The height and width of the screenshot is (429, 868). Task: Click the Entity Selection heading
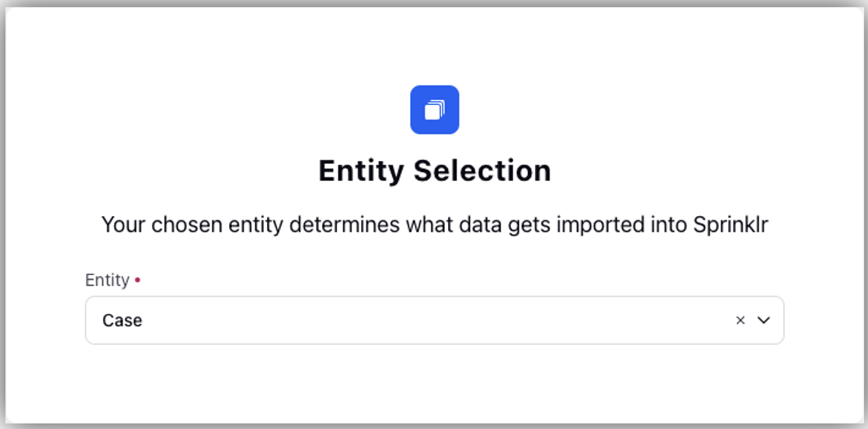pyautogui.click(x=435, y=171)
